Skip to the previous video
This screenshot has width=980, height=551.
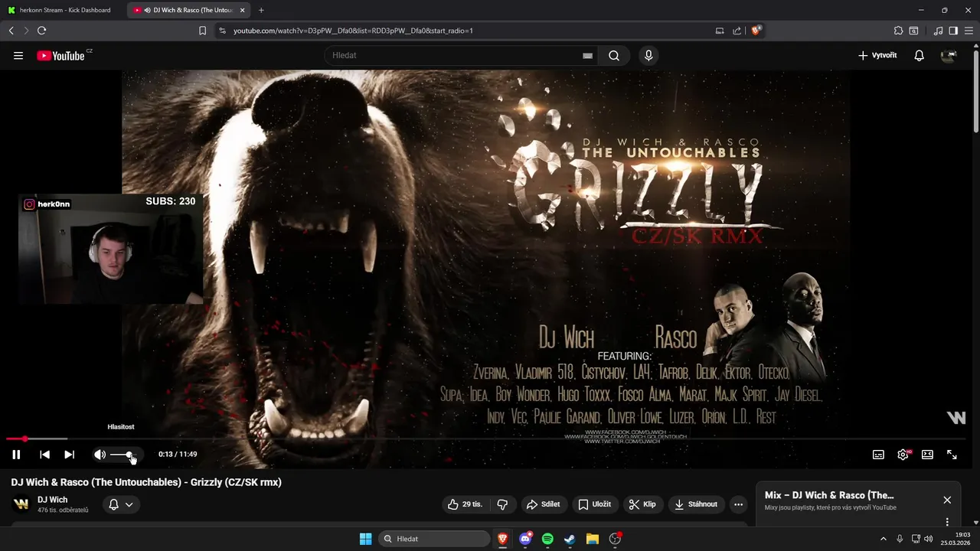click(45, 455)
